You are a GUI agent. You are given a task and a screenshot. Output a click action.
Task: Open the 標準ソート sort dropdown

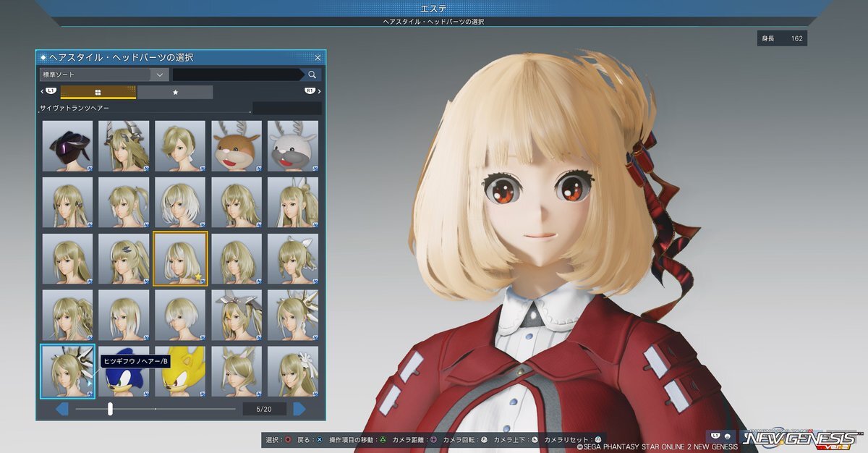pyautogui.click(x=104, y=75)
